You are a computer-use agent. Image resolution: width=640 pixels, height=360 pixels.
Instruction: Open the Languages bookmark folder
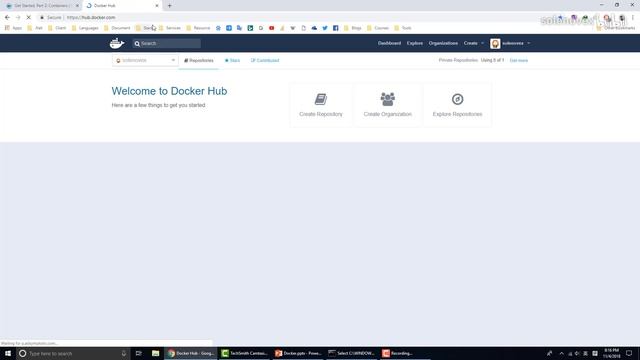click(85, 28)
